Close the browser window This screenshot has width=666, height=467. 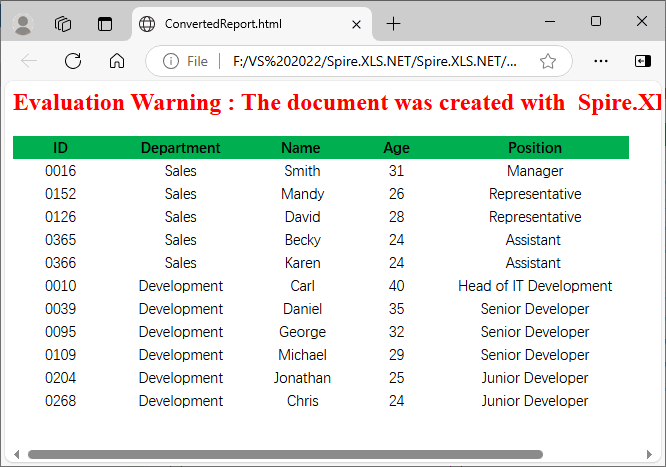click(x=642, y=21)
